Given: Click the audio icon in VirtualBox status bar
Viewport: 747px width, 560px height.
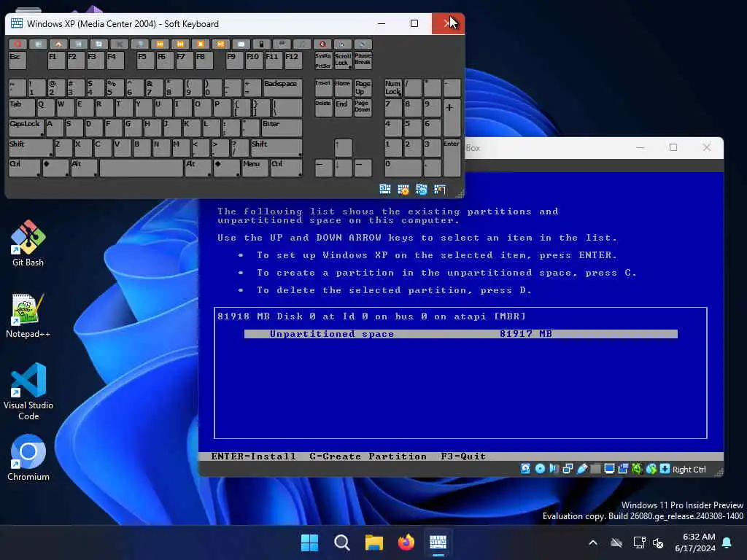Looking at the screenshot, I should (554, 469).
